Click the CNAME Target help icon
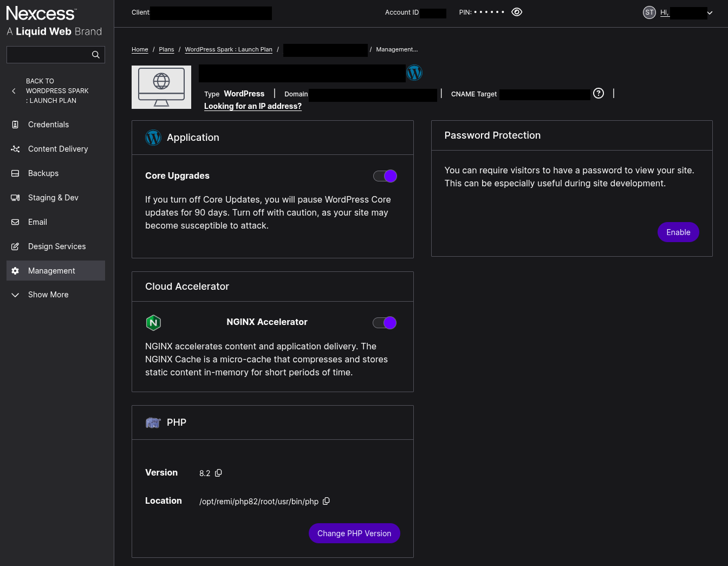Image resolution: width=728 pixels, height=566 pixels. (x=599, y=93)
